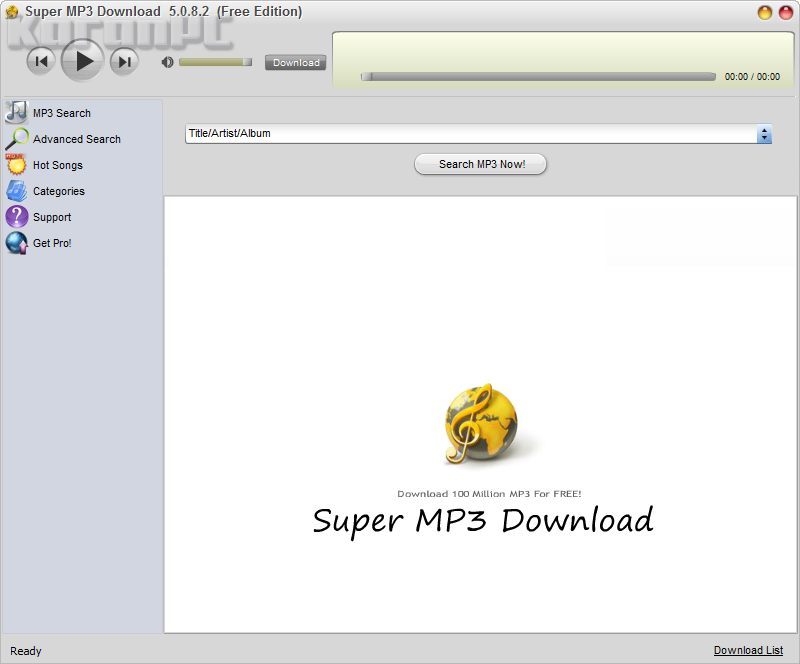Click the previous track button
This screenshot has height=664, width=800.
tap(41, 62)
